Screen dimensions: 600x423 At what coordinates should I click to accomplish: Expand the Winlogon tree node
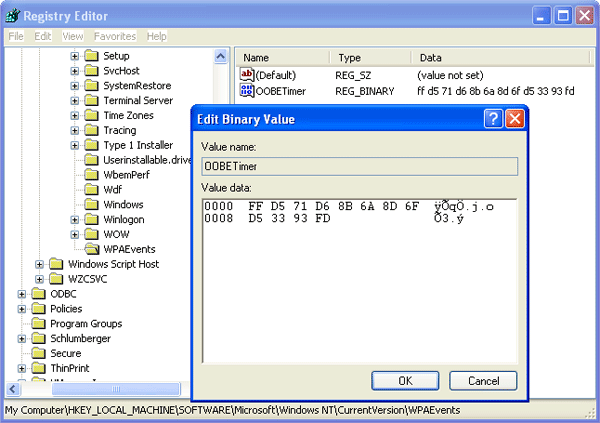pos(75,219)
